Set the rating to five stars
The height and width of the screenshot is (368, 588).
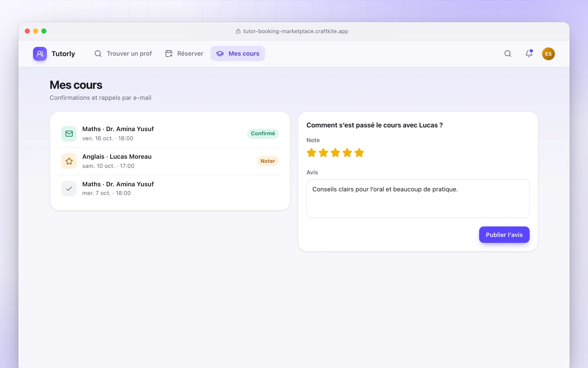click(359, 153)
